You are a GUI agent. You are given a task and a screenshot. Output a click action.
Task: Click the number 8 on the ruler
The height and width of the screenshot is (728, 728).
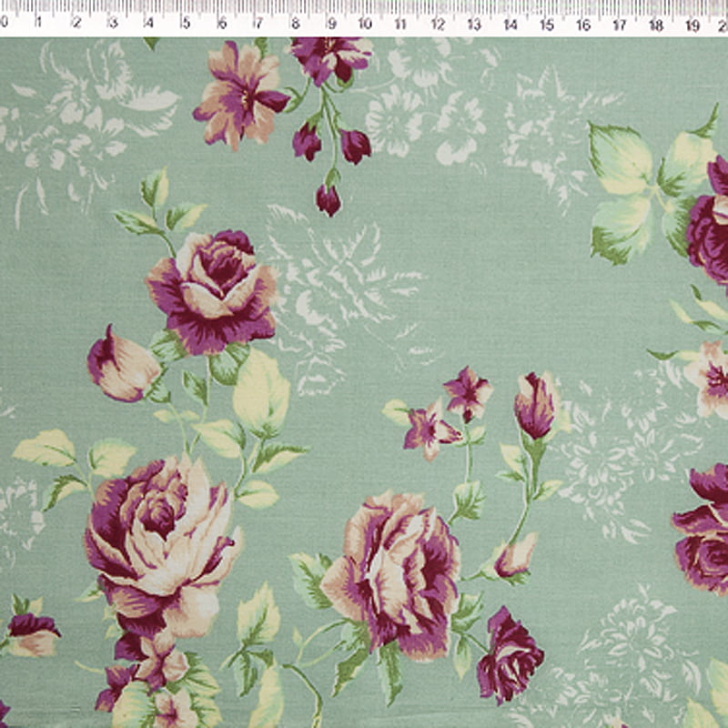(x=295, y=23)
